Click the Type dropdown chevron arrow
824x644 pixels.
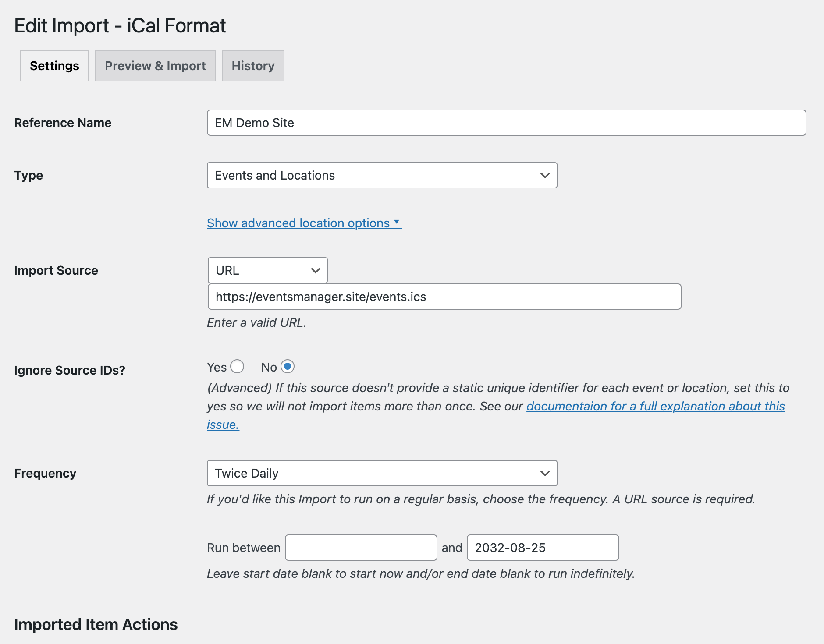[x=545, y=175]
